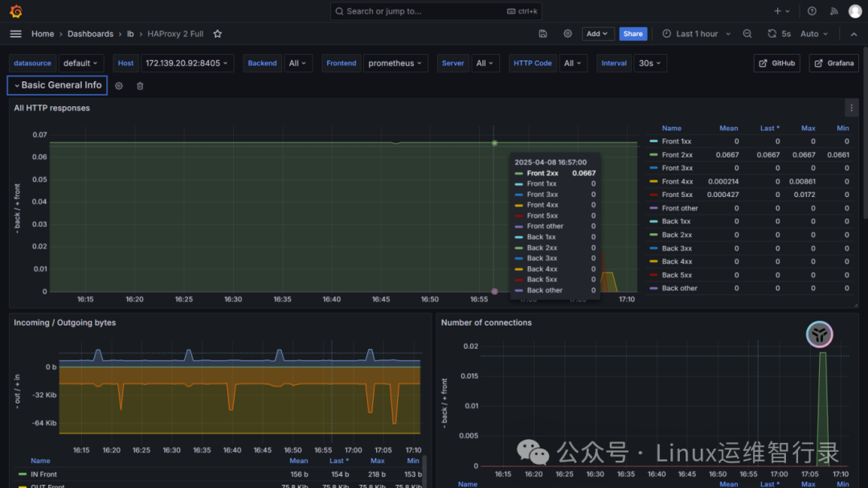The height and width of the screenshot is (488, 868).
Task: Click the blue Share button
Action: (x=633, y=34)
